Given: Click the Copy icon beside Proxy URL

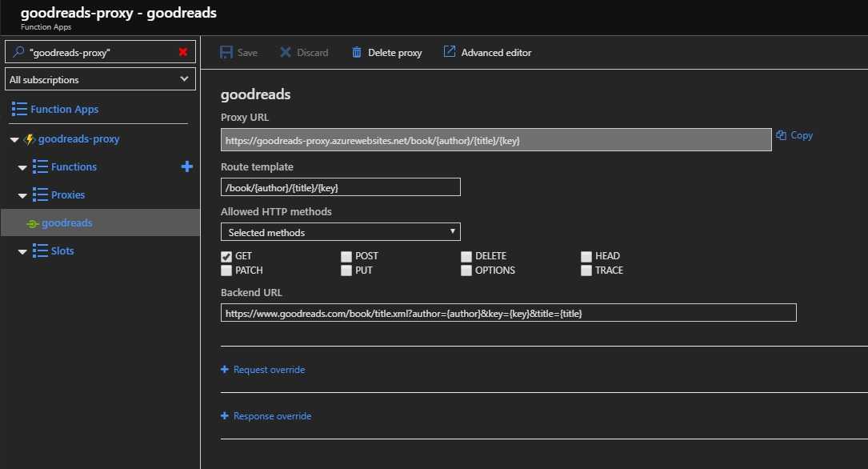Looking at the screenshot, I should [782, 135].
